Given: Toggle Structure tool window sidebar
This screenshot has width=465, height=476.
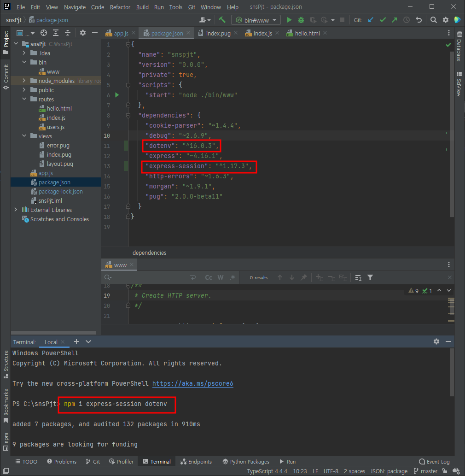Looking at the screenshot, I should click(x=6, y=364).
